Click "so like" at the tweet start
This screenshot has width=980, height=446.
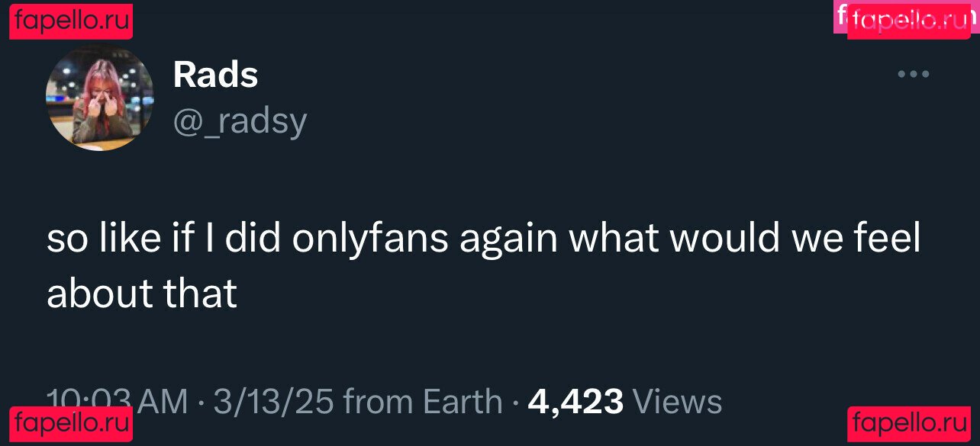98,239
